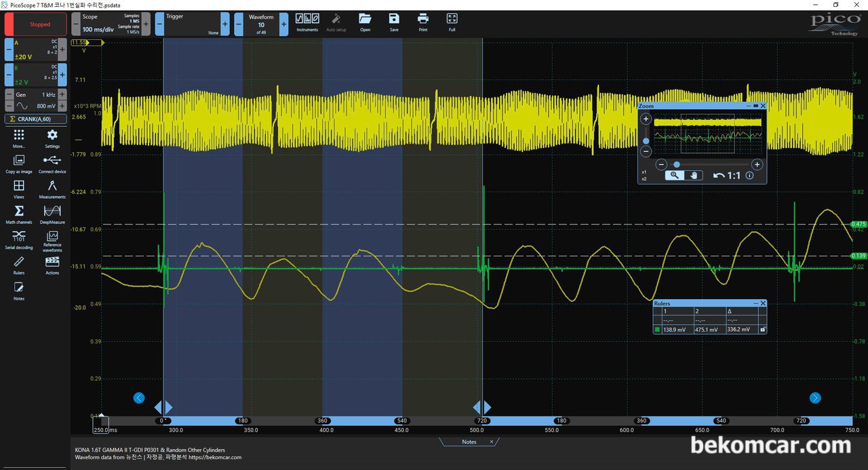Click the 0.475 ruler handle label
This screenshot has width=868, height=470.
(859, 224)
